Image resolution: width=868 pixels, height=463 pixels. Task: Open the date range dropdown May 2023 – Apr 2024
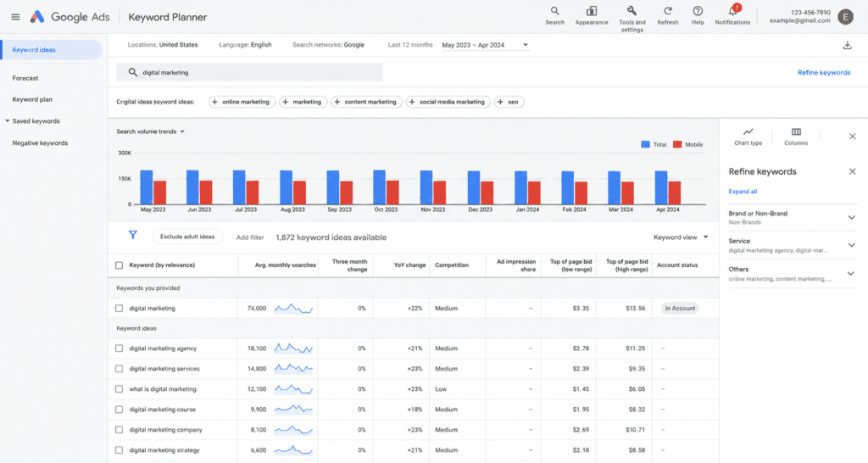(485, 46)
